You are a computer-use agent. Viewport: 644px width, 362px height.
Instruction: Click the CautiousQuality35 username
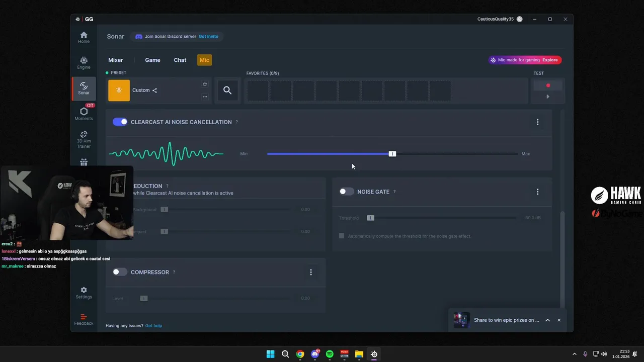tap(496, 19)
